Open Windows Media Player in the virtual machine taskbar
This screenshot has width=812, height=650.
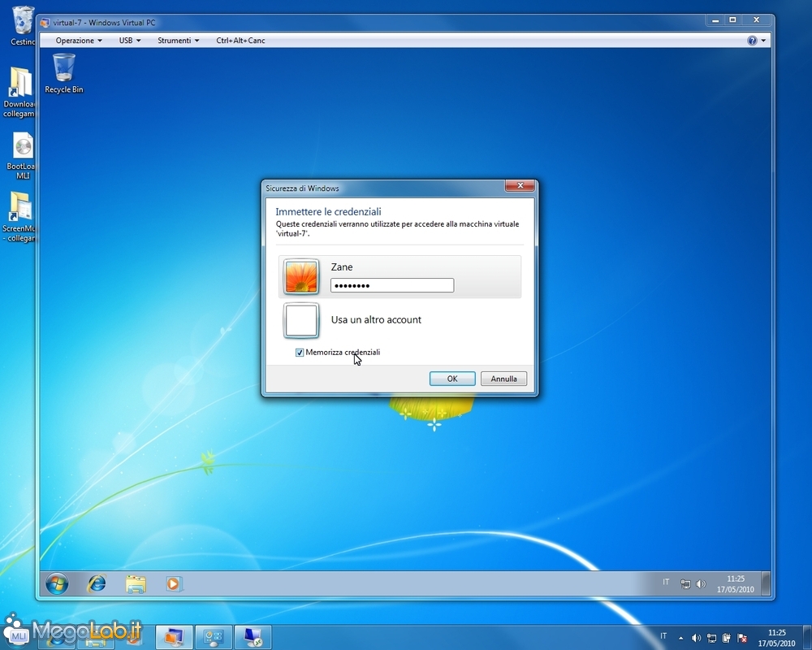174,584
